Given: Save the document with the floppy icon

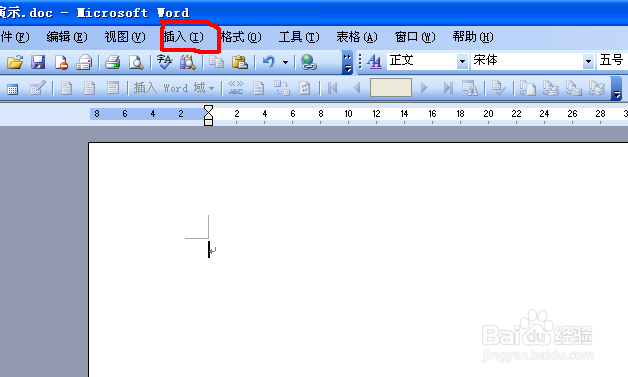Looking at the screenshot, I should click(38, 62).
